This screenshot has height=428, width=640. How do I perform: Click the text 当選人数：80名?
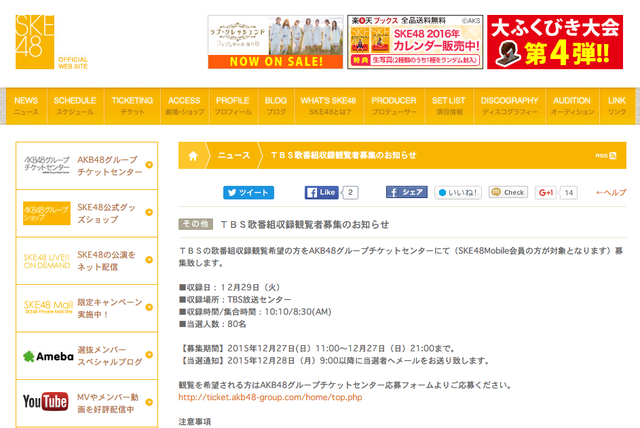pos(213,324)
